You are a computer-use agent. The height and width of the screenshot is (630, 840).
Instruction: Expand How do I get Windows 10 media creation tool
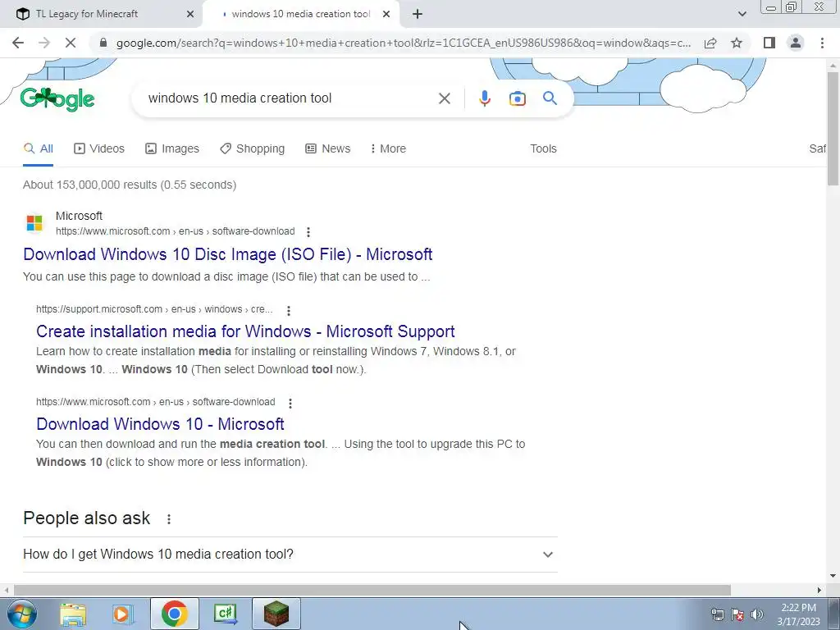coord(290,555)
